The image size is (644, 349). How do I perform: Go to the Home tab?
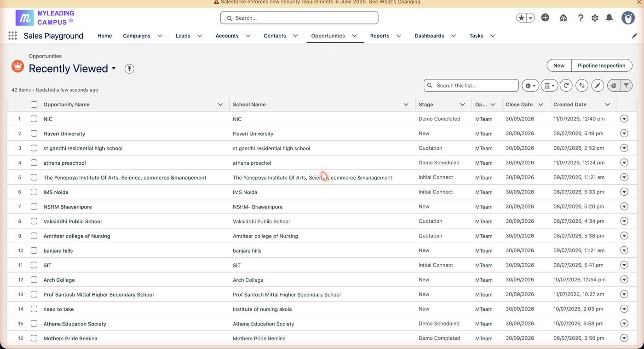click(104, 35)
